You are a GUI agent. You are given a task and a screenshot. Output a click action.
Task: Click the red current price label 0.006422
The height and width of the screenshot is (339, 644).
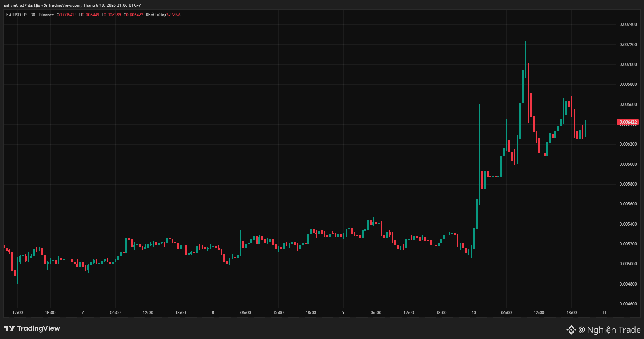[628, 122]
